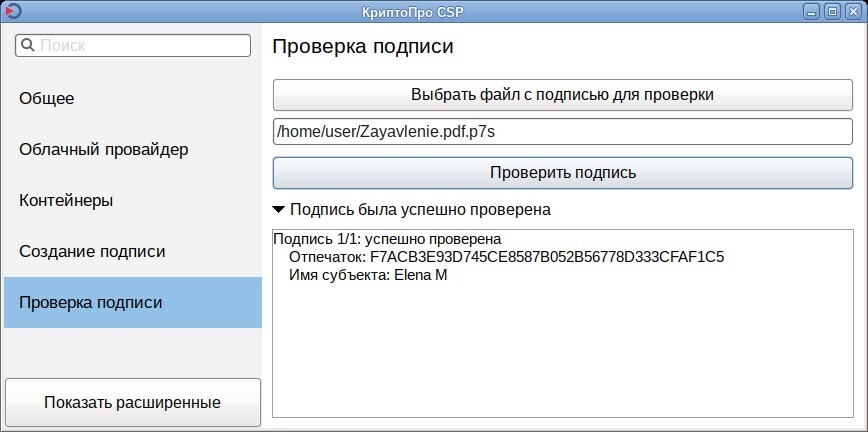Image resolution: width=868 pixels, height=432 pixels.
Task: Collapse the Подпись была успешно проверена expander
Action: point(277,210)
